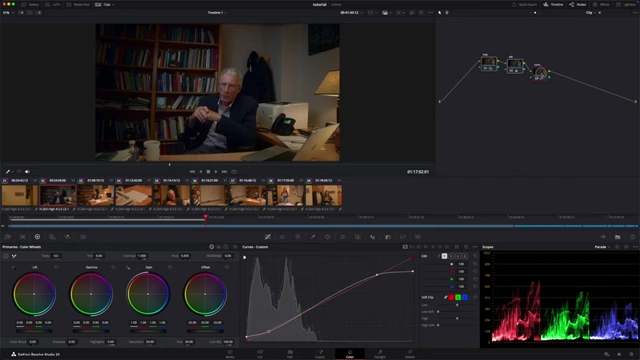Open the Color Warper palette icon

(298, 237)
